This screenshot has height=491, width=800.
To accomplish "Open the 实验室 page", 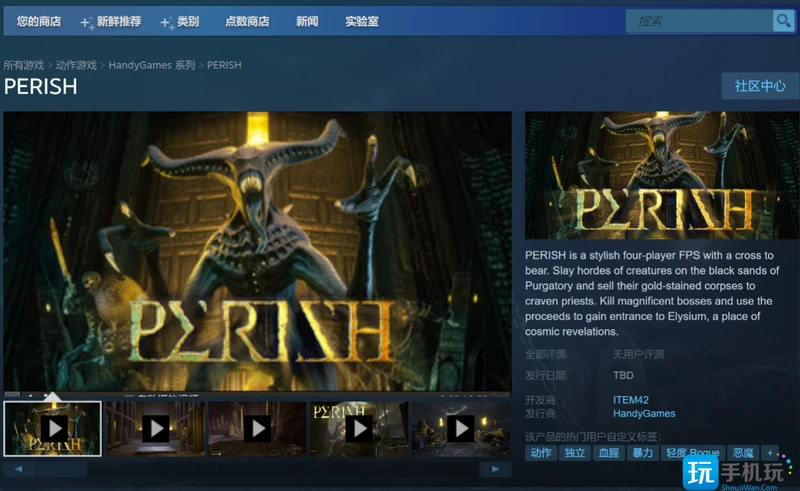I will (362, 21).
